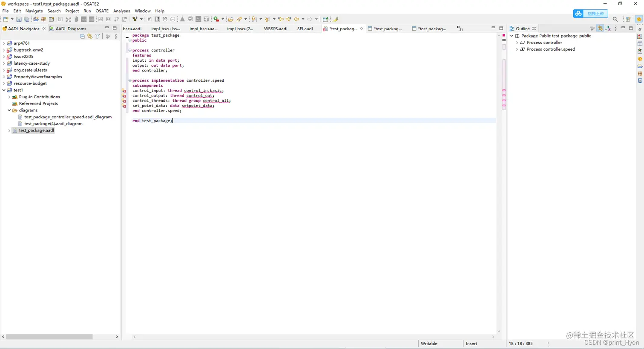Expand the arp4761 project
The image size is (644, 349).
[4, 43]
